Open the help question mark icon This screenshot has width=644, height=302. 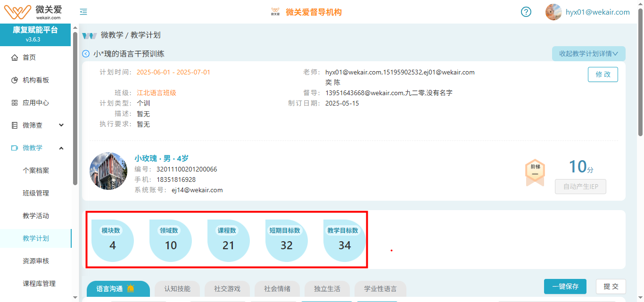(526, 12)
